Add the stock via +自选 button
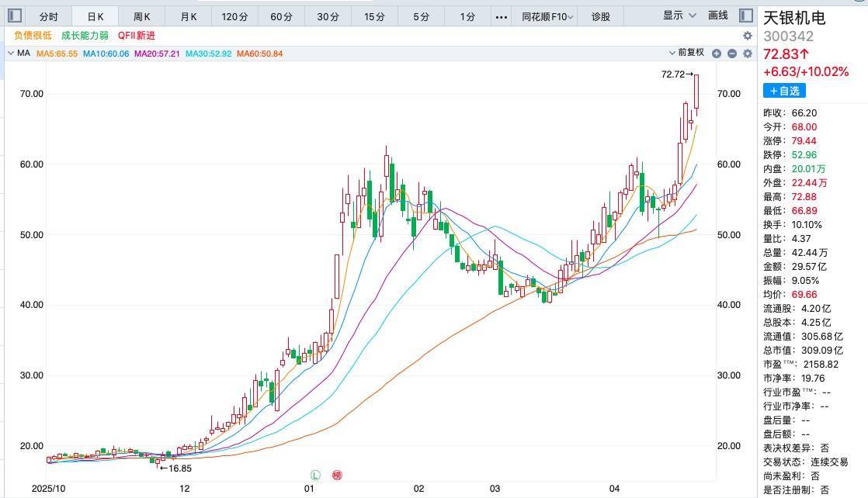Image resolution: width=868 pixels, height=498 pixels. [x=783, y=91]
